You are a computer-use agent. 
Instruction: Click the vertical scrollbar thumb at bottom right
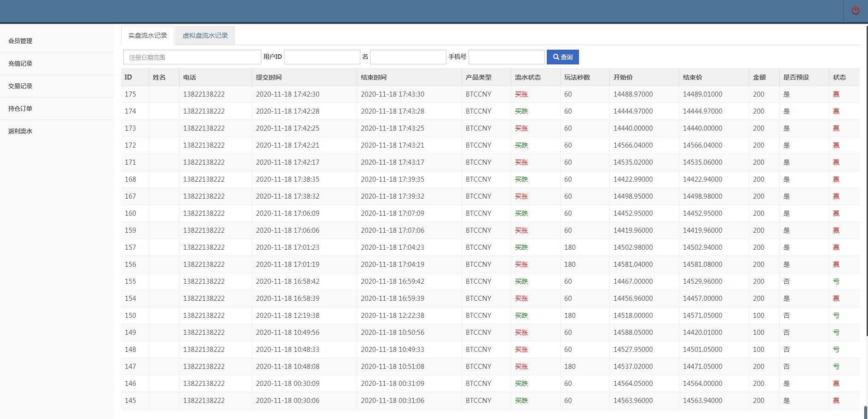[x=866, y=412]
